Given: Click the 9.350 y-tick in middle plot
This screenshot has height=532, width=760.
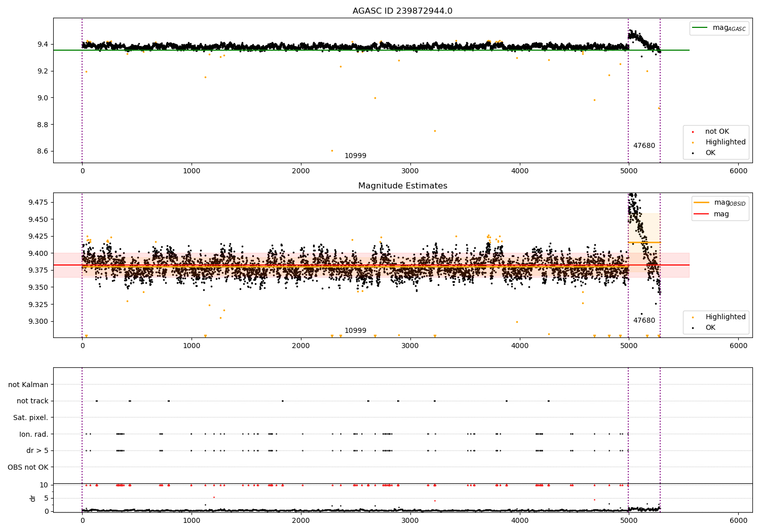Looking at the screenshot, I should tap(39, 287).
